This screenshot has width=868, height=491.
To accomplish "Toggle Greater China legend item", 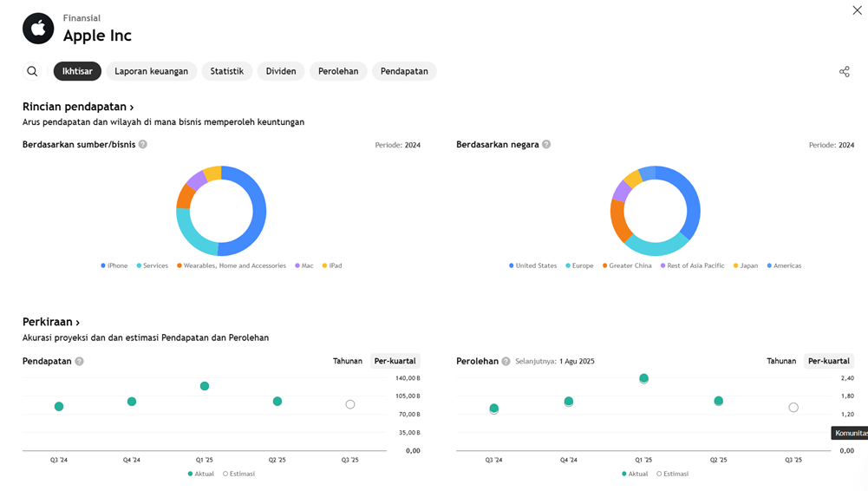I will [627, 265].
